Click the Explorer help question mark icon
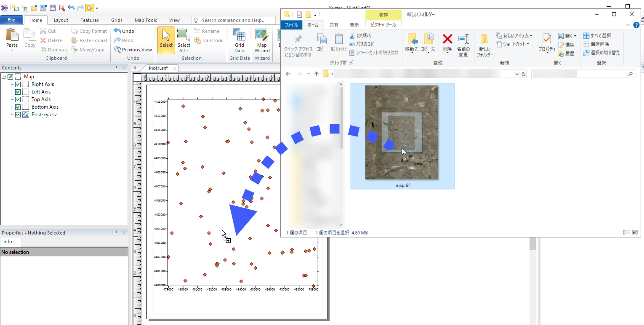 point(636,25)
